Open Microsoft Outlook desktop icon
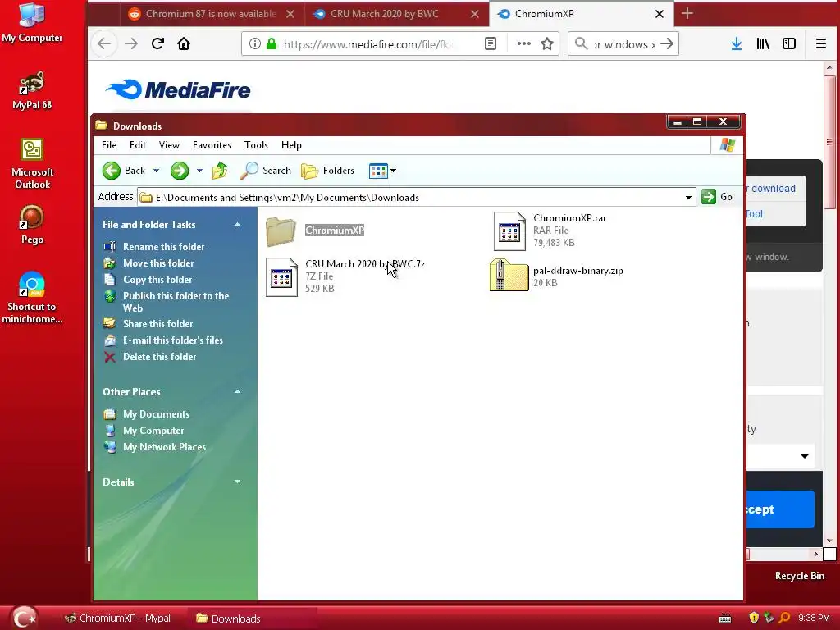This screenshot has width=840, height=630. 32,163
